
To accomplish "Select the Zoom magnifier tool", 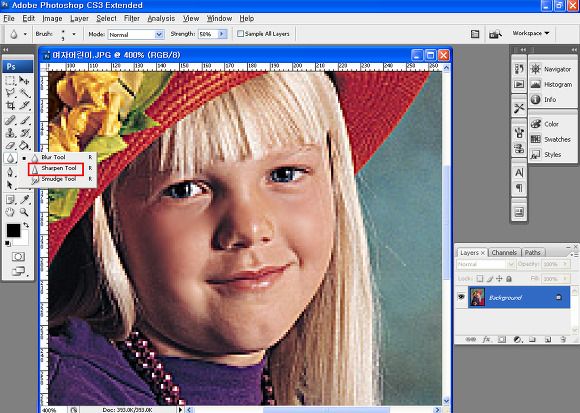I will [24, 212].
